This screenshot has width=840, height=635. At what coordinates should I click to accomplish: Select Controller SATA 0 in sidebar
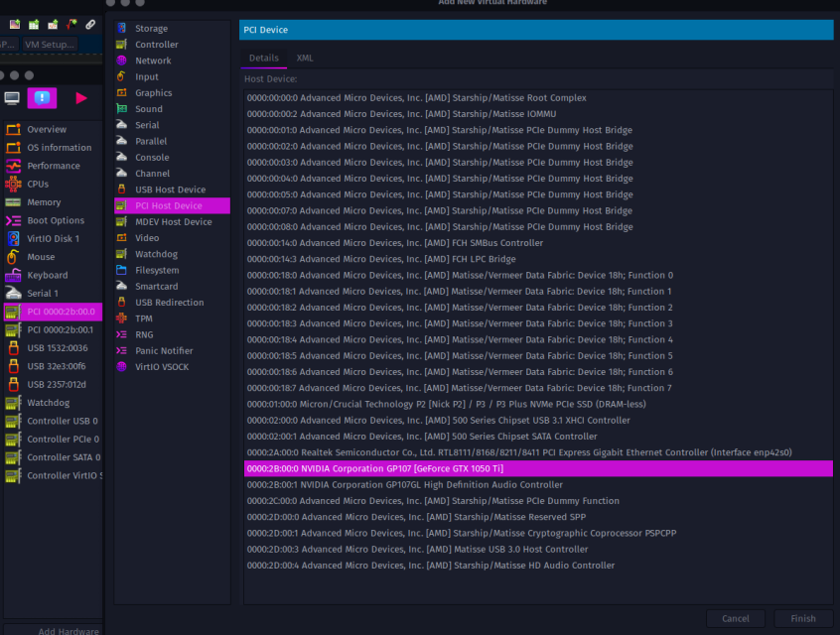point(53,457)
